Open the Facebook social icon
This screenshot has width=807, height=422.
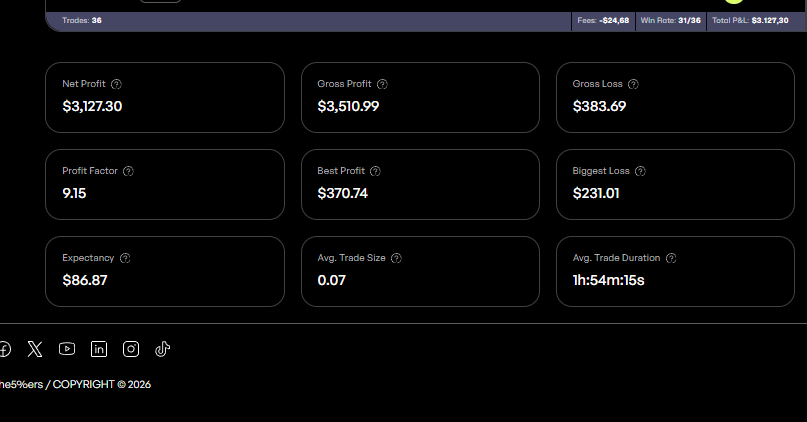pyautogui.click(x=5, y=349)
